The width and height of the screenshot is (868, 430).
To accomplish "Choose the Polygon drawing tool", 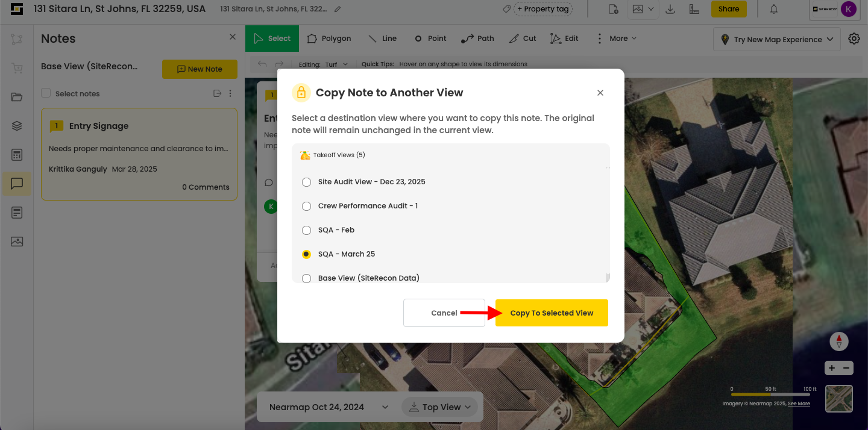I will 329,39.
